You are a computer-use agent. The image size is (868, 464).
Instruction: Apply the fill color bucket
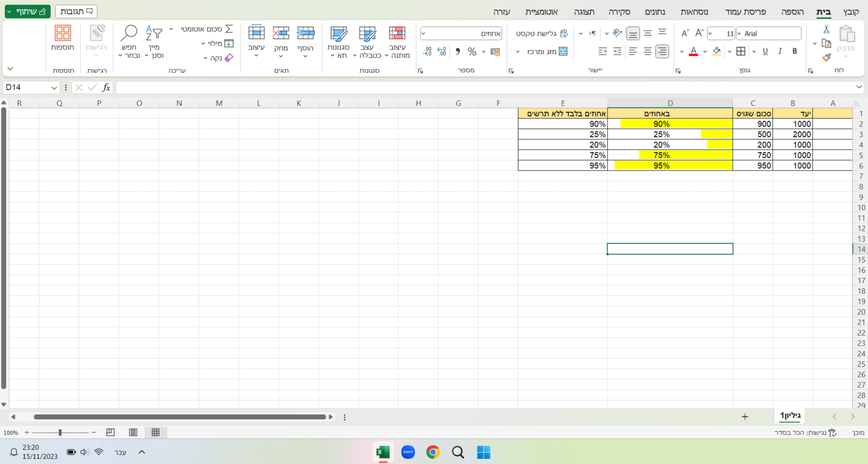(717, 51)
